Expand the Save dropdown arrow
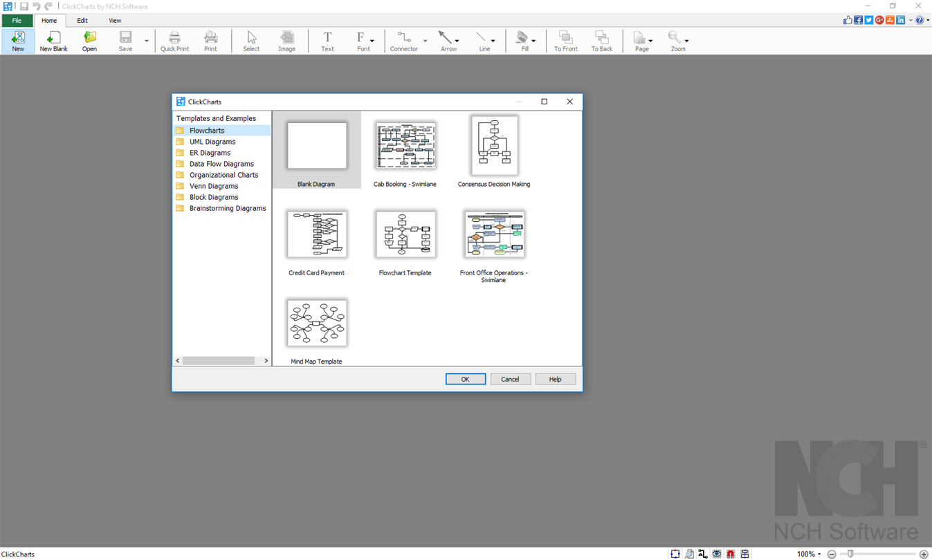 pyautogui.click(x=147, y=41)
